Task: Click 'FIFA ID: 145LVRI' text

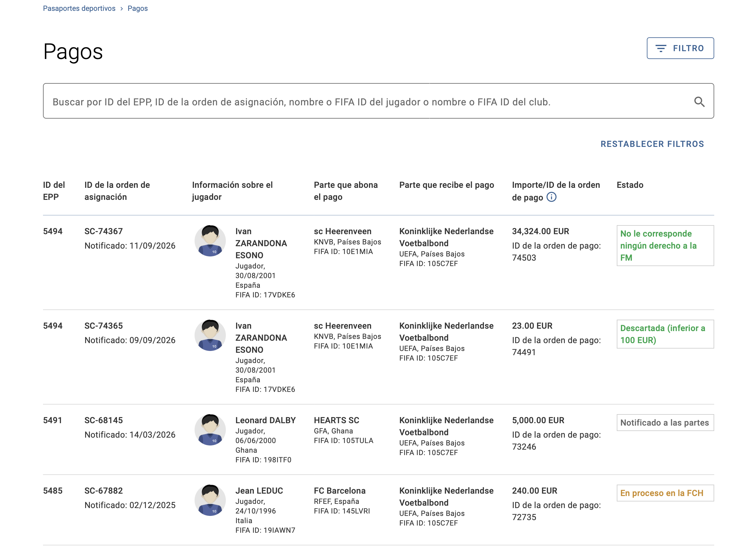Action: pos(342,511)
